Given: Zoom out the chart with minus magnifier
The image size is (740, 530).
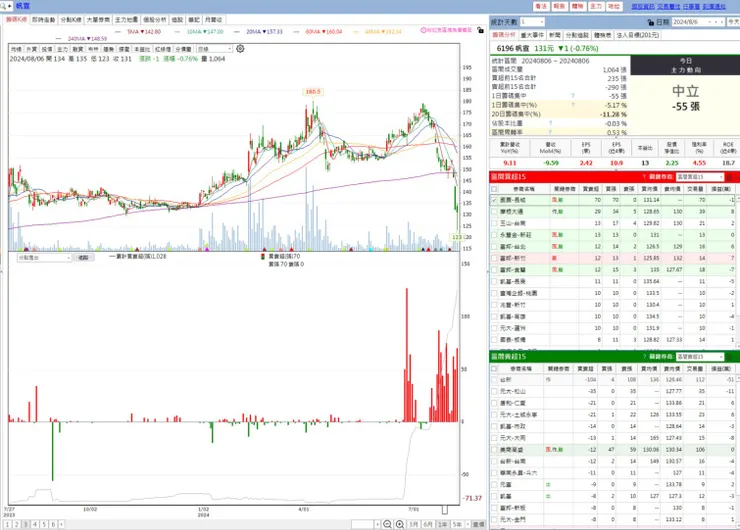Looking at the screenshot, I should pyautogui.click(x=387, y=524).
